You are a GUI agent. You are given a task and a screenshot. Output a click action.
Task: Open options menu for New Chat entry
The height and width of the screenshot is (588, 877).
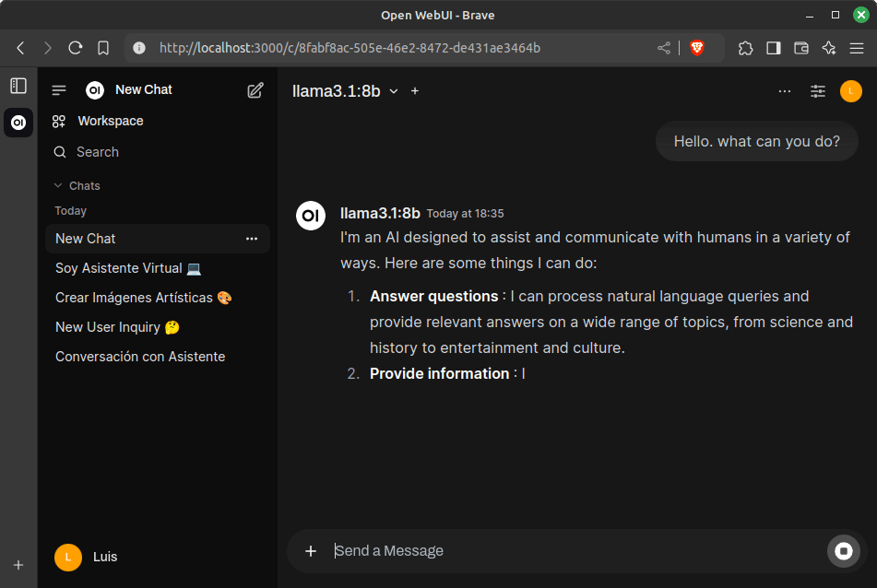point(252,239)
